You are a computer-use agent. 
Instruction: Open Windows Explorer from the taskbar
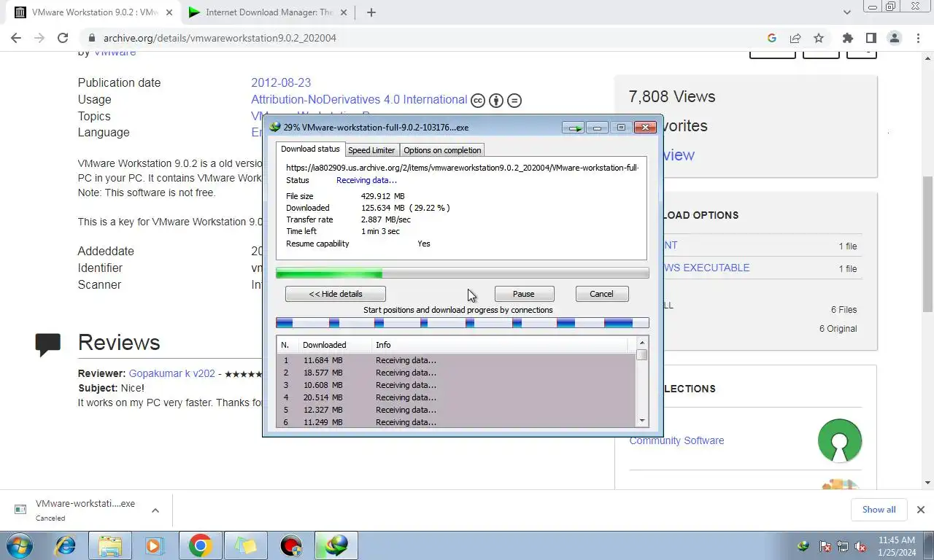click(x=110, y=545)
